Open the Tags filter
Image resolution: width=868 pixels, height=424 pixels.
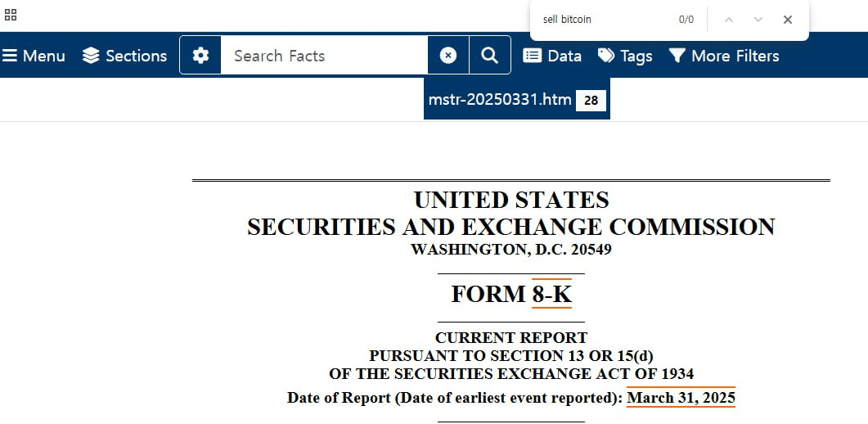625,56
